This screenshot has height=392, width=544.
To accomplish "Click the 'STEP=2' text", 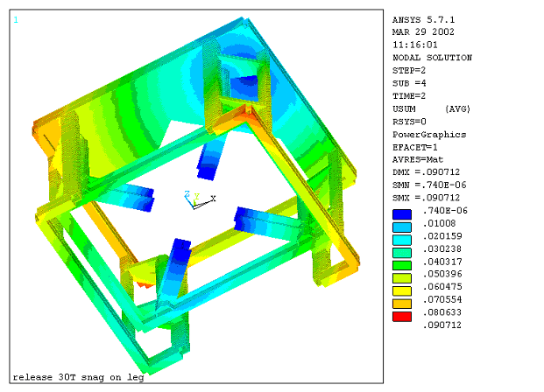I will 409,70.
